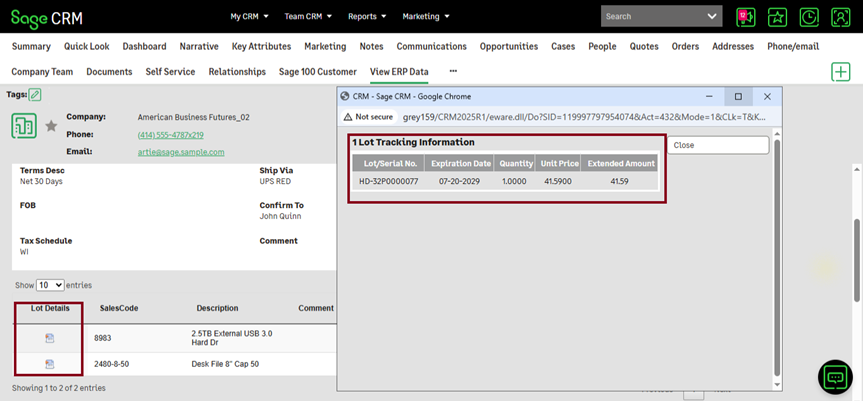Open lot details for SalesCode 8983
Screen dimensions: 863x401
[50, 338]
